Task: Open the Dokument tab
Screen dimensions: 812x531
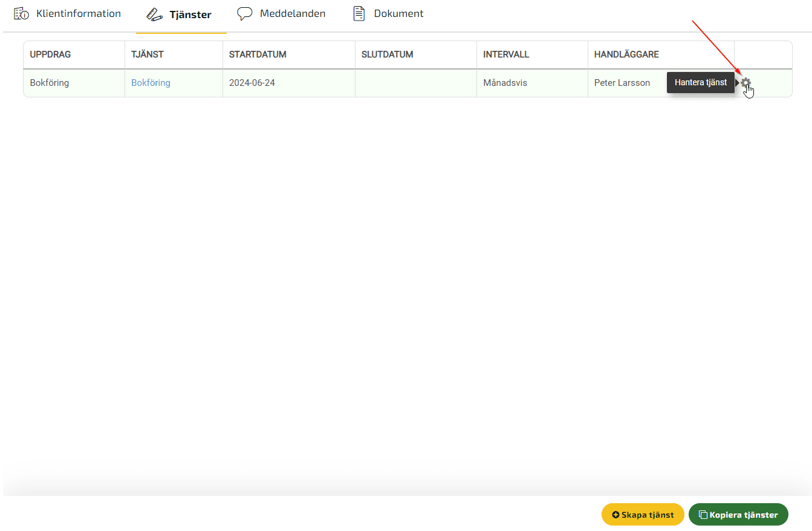Action: (388, 13)
